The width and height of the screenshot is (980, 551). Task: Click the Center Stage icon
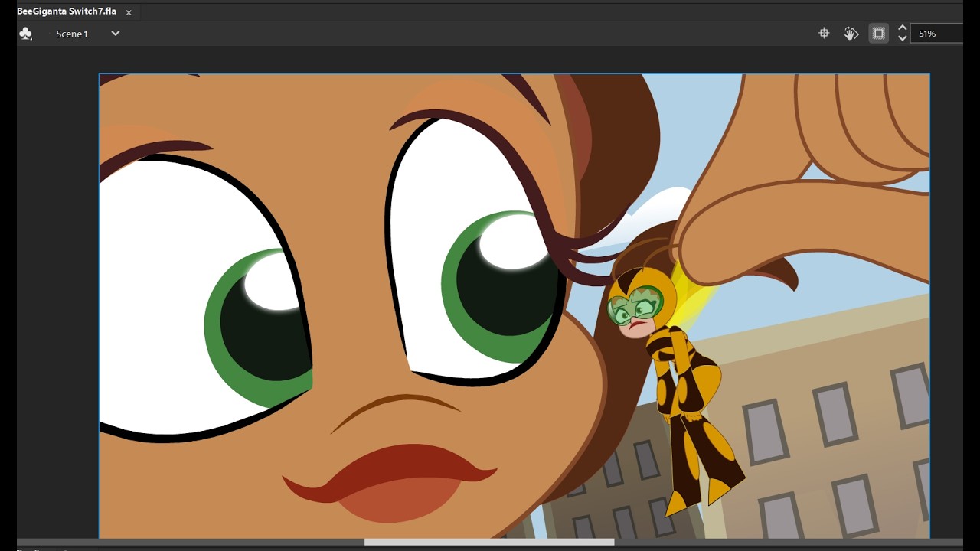pyautogui.click(x=824, y=34)
